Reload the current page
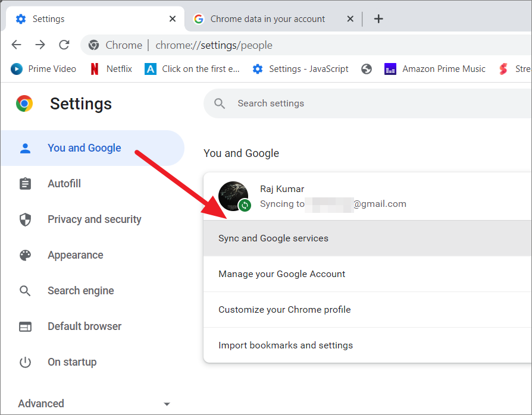The image size is (532, 415). 64,45
